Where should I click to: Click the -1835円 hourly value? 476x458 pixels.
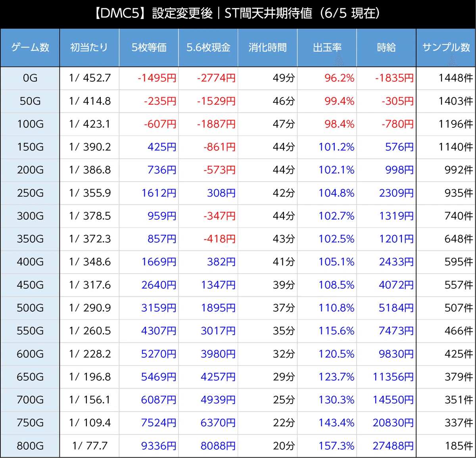coord(395,78)
